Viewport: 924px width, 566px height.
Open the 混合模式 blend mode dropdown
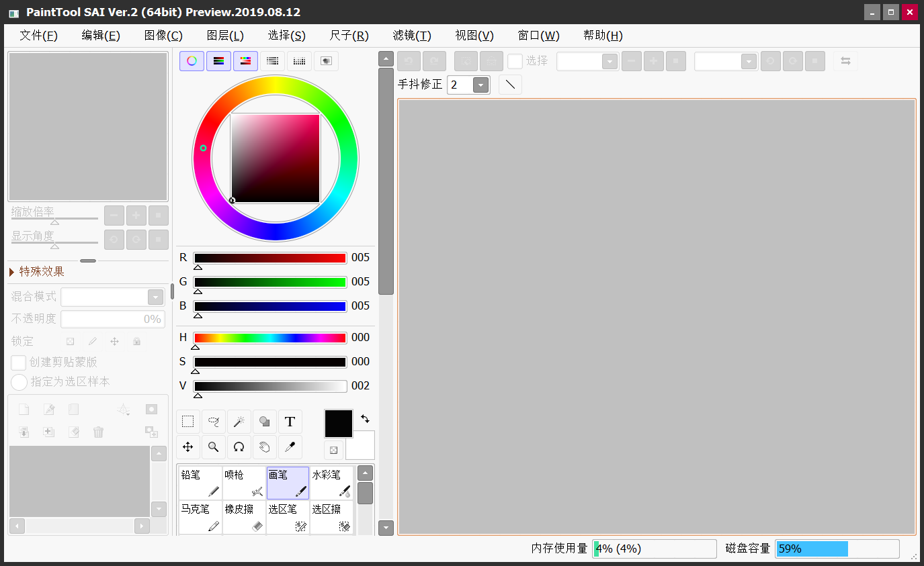coord(155,297)
